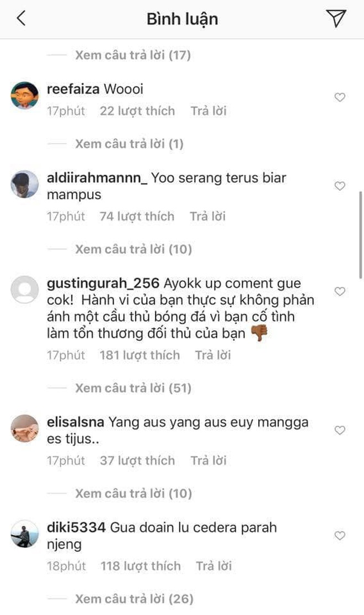Open reefaiza's profile picture

(24, 95)
